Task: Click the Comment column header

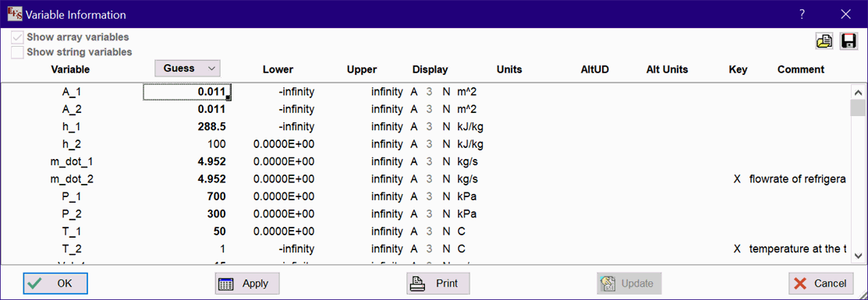Action: pos(800,70)
